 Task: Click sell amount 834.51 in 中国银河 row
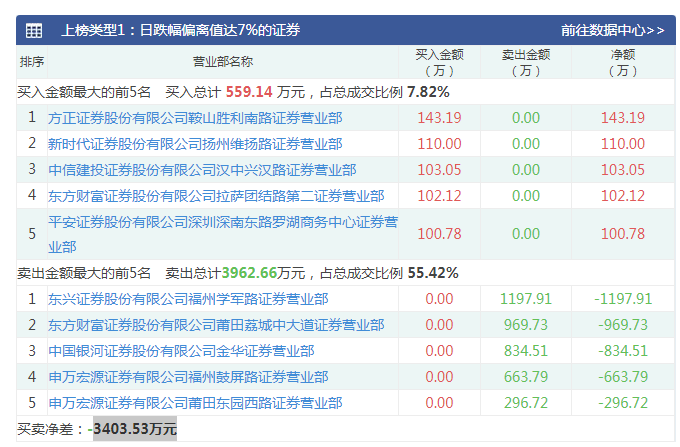[x=526, y=351]
